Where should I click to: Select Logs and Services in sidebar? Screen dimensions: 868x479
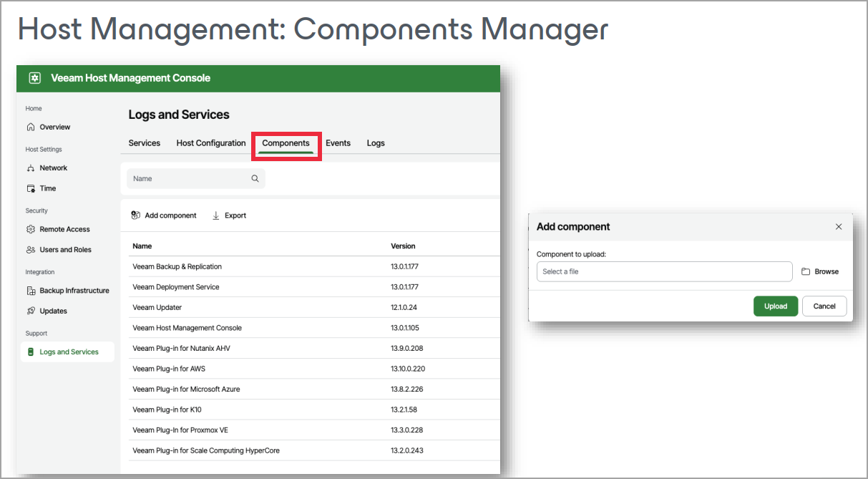69,352
